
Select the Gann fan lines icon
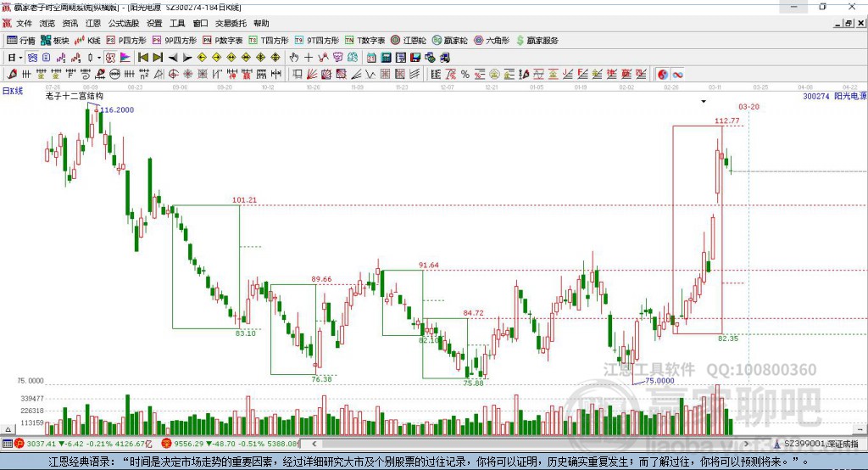point(312,75)
